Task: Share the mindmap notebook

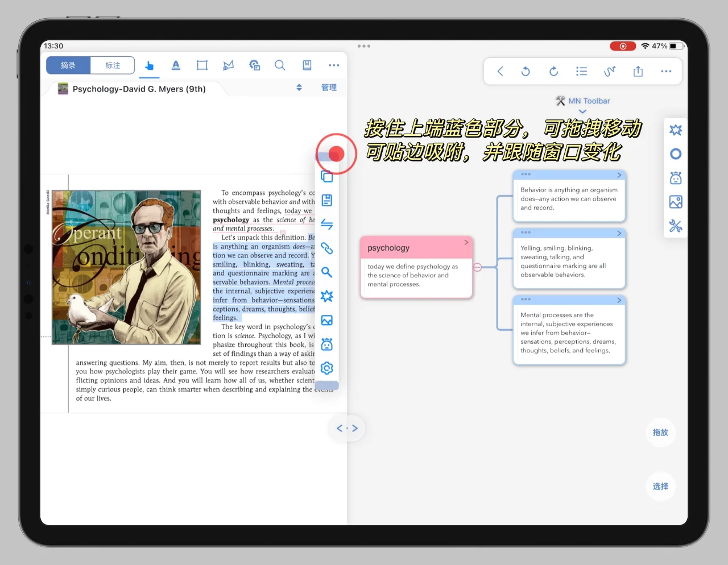Action: (638, 71)
